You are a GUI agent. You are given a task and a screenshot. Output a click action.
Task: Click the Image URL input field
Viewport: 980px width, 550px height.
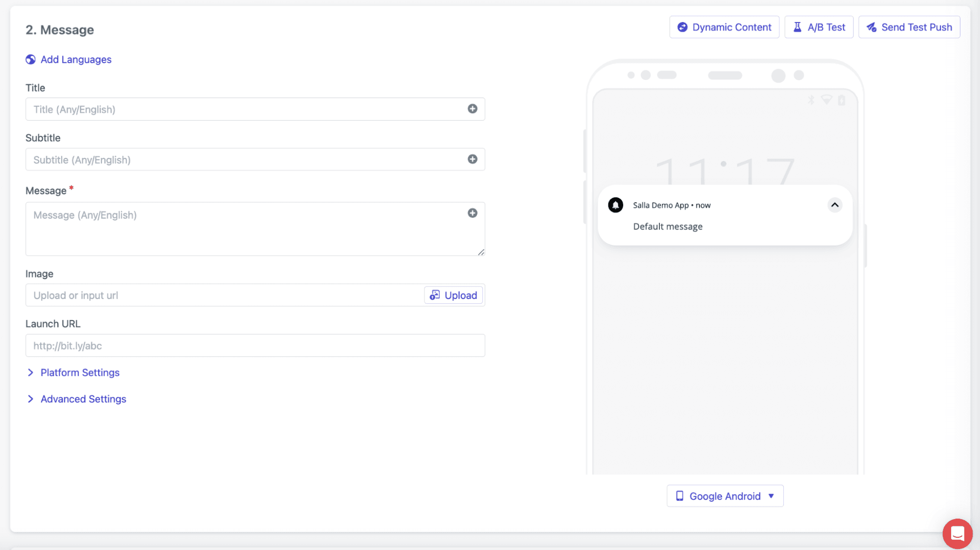pyautogui.click(x=223, y=295)
